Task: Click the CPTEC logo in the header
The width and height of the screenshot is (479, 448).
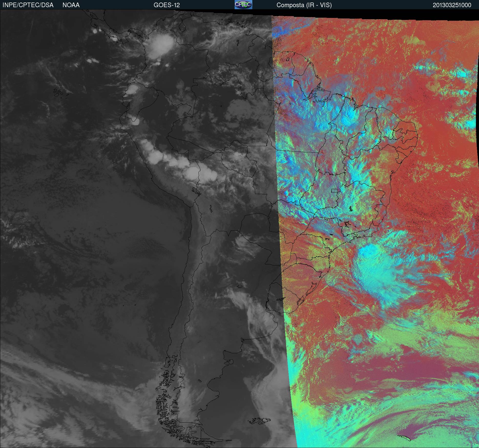Action: point(243,5)
